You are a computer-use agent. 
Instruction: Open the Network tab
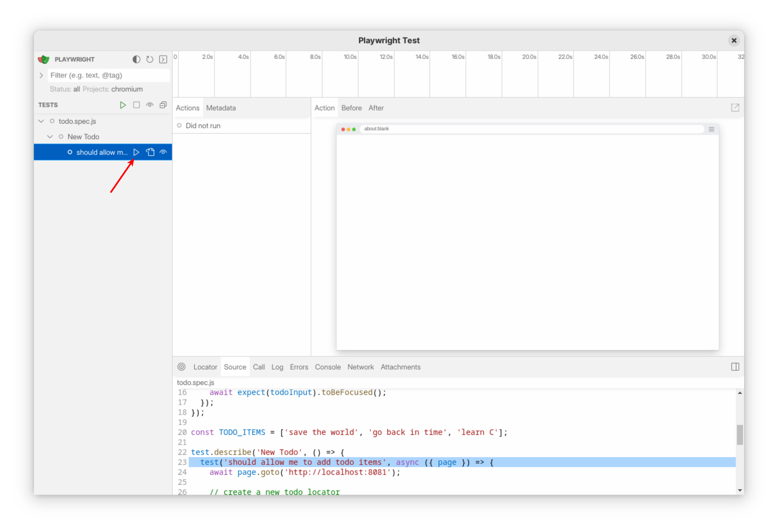[360, 367]
